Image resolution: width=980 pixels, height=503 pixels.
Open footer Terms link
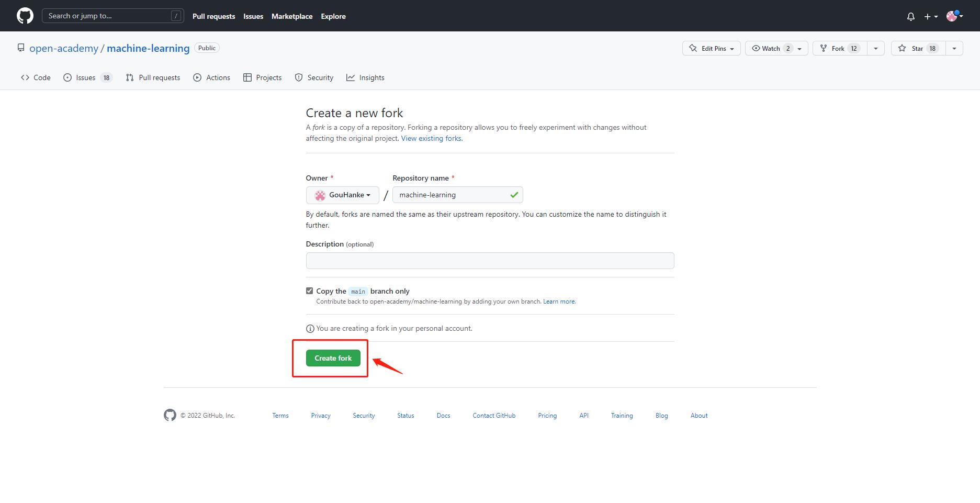coord(280,416)
